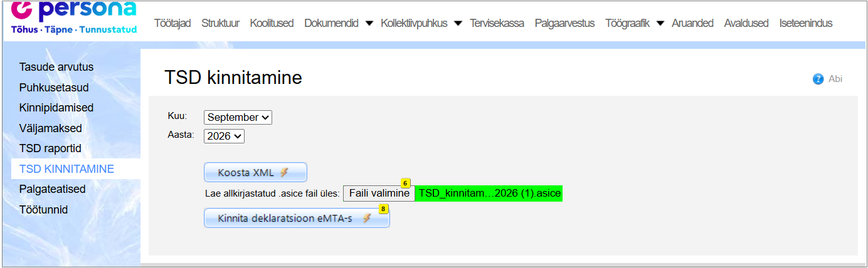Open the Töötajad menu item
Image resolution: width=868 pixels, height=268 pixels.
172,23
